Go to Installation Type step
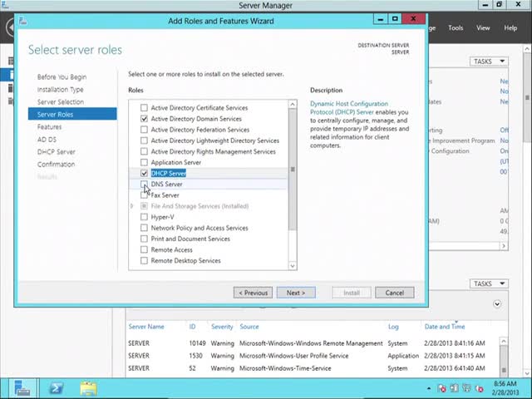This screenshot has height=399, width=532. click(x=61, y=90)
